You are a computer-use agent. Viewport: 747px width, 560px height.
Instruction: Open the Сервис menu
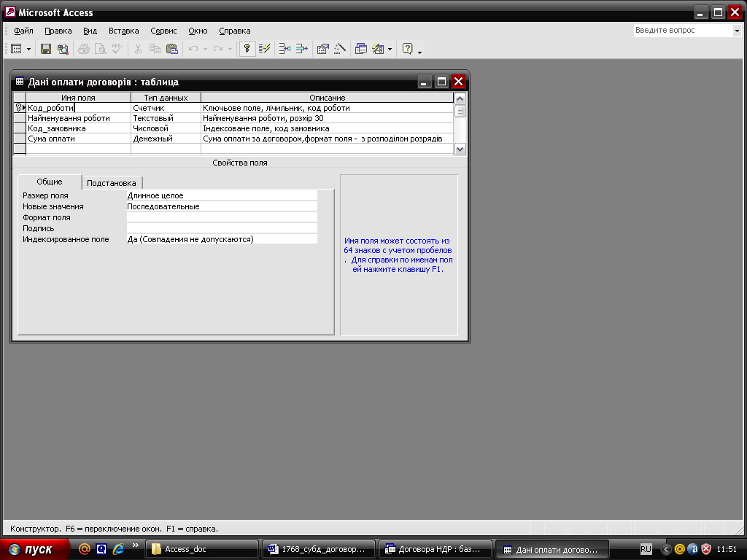(x=163, y=31)
